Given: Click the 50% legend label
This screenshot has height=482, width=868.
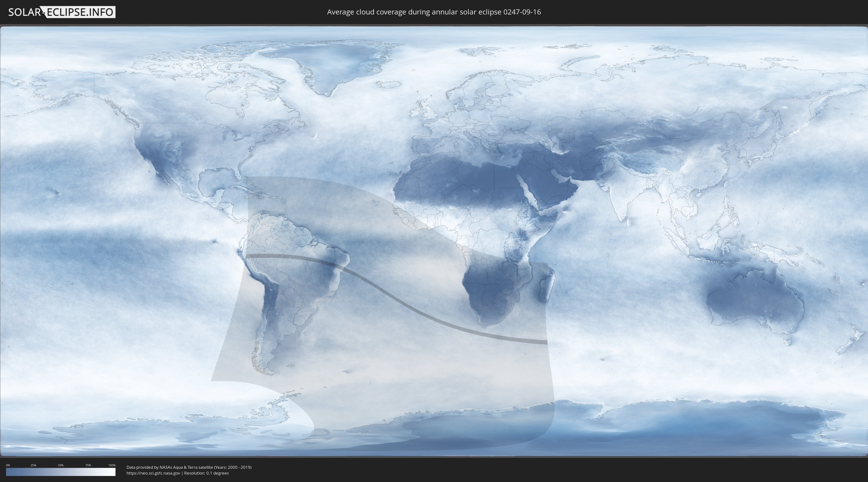Looking at the screenshot, I should (x=61, y=465).
